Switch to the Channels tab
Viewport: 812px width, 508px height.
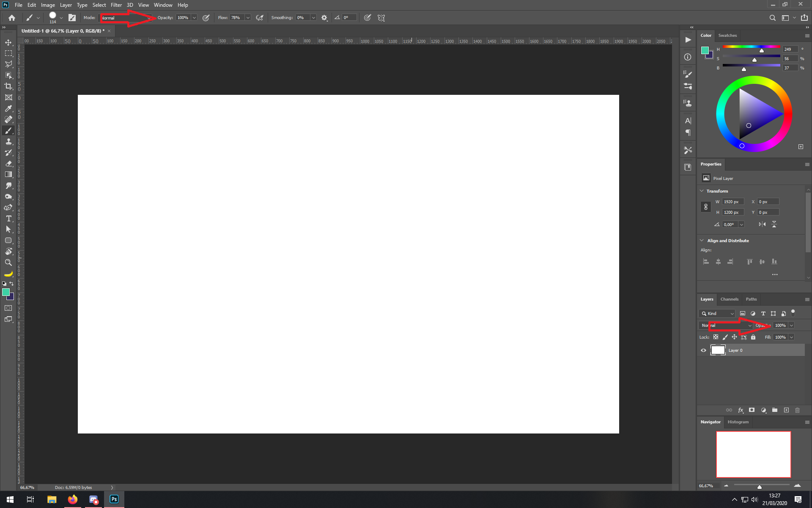pyautogui.click(x=729, y=299)
